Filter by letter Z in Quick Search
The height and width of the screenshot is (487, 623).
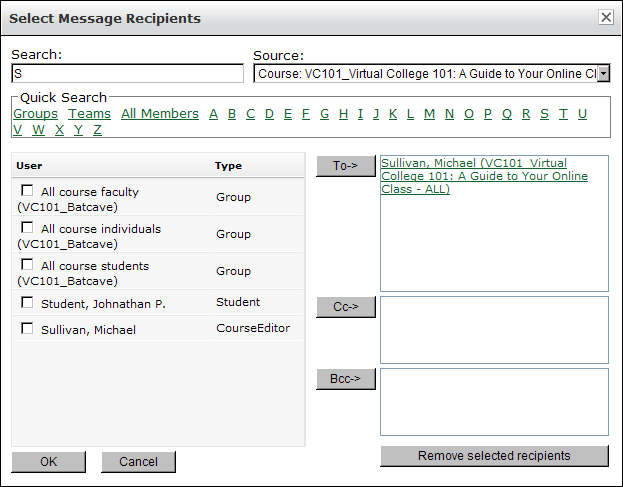coord(97,130)
